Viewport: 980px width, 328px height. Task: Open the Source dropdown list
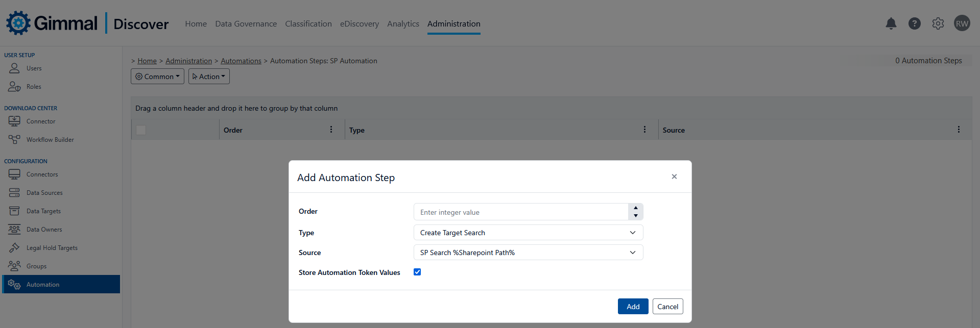pyautogui.click(x=528, y=253)
